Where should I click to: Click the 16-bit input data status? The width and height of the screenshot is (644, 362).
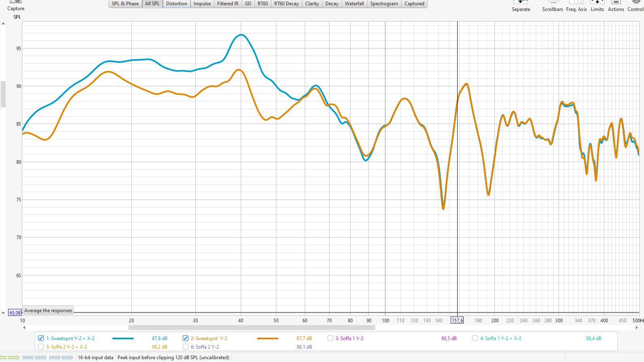[x=96, y=358]
